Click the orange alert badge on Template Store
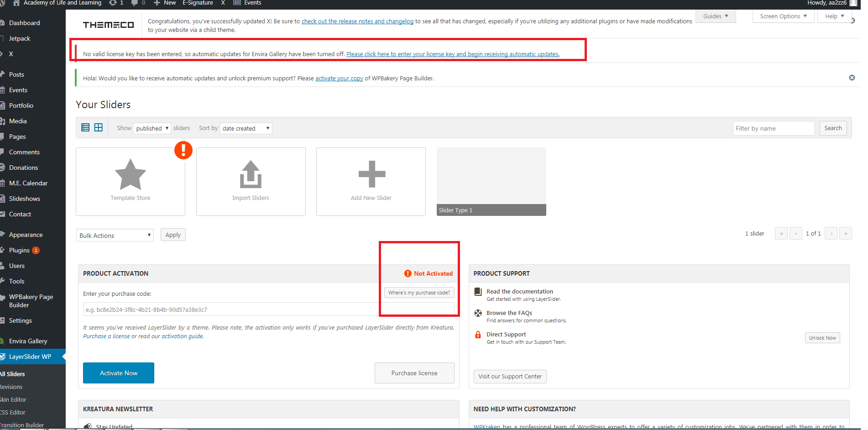This screenshot has width=868, height=430. 183,150
